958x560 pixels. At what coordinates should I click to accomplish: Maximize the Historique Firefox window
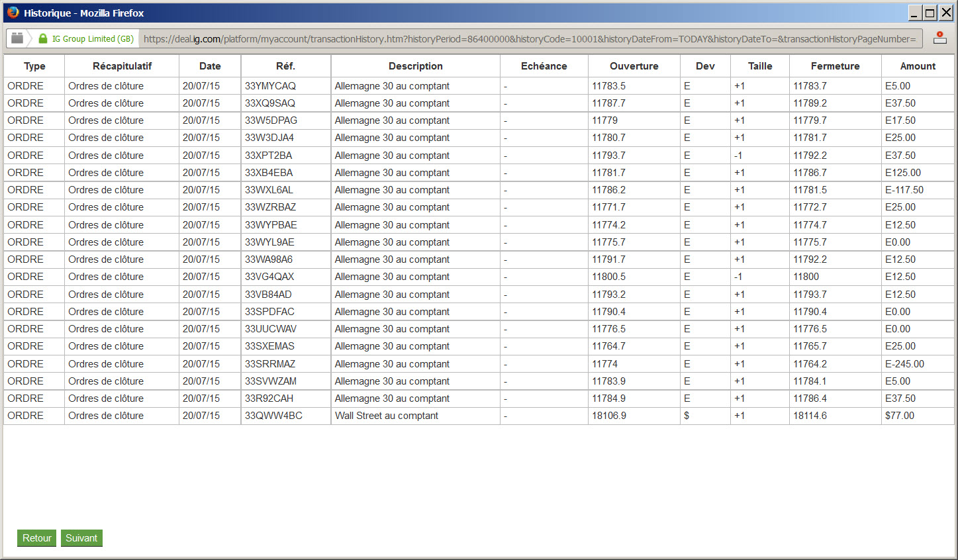tap(930, 13)
